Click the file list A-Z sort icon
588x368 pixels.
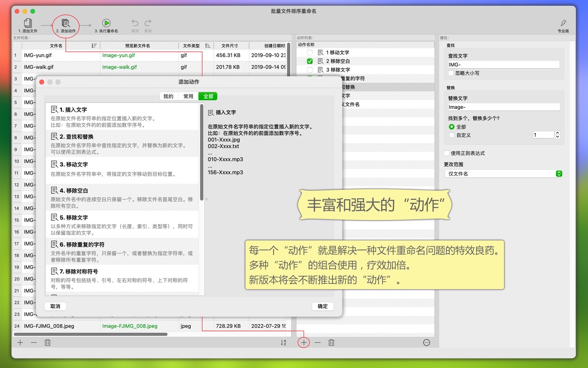click(x=283, y=343)
